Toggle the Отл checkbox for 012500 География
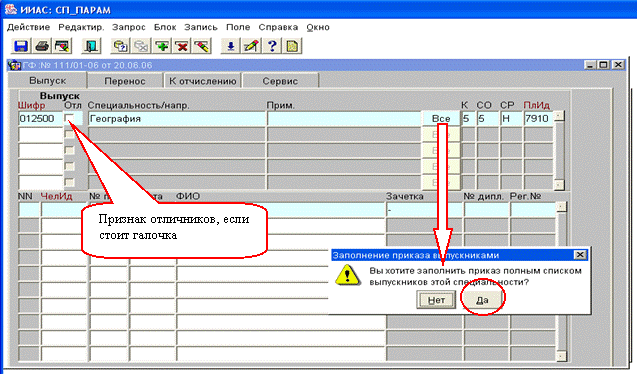Viewport: 637px width, 374px height. 70,118
